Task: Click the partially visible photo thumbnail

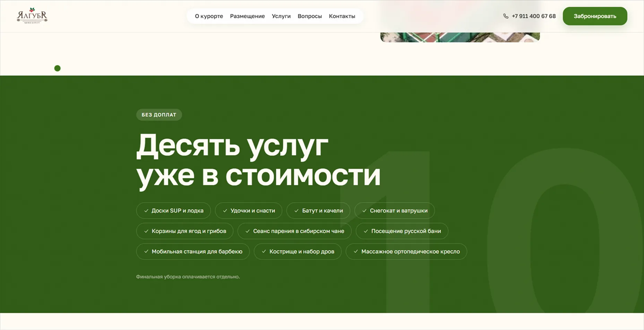Action: (460, 37)
